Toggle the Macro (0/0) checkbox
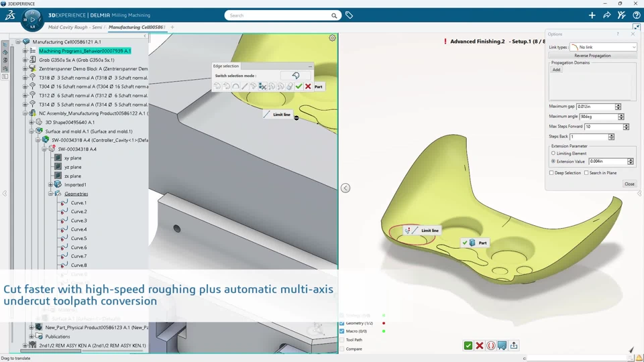The height and width of the screenshot is (362, 644). tap(341, 331)
